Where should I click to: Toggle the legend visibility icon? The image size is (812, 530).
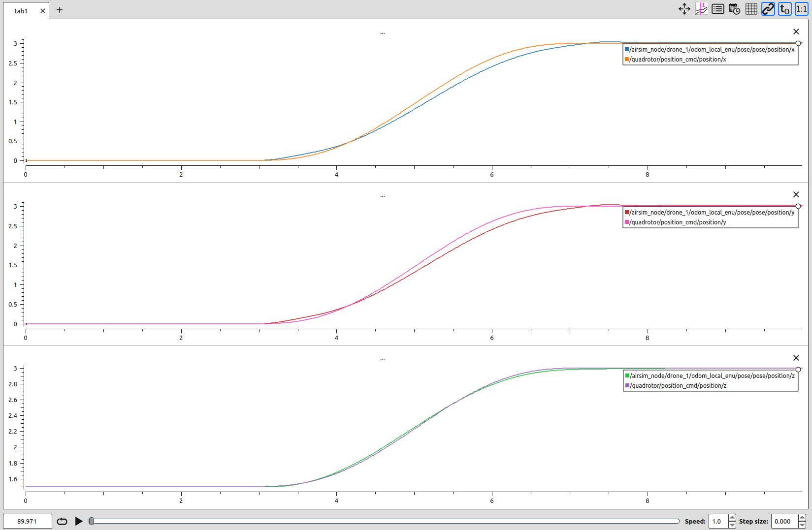click(x=718, y=9)
